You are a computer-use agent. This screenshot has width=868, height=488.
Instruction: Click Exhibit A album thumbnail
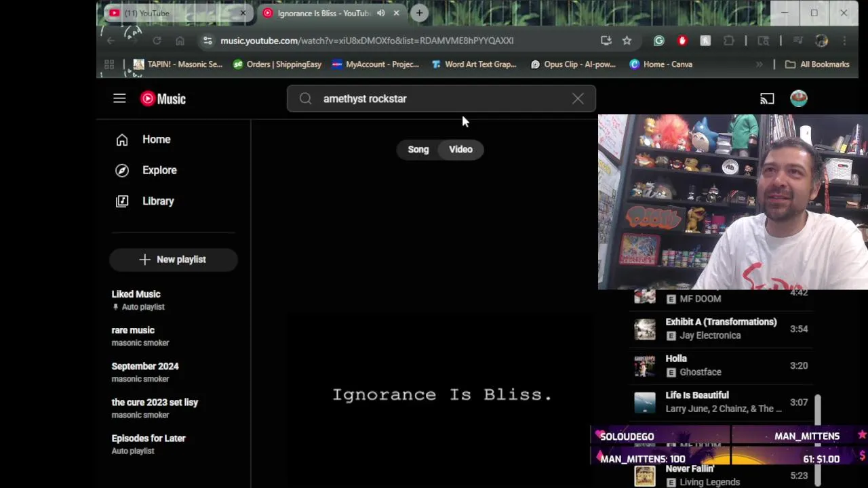pos(645,329)
